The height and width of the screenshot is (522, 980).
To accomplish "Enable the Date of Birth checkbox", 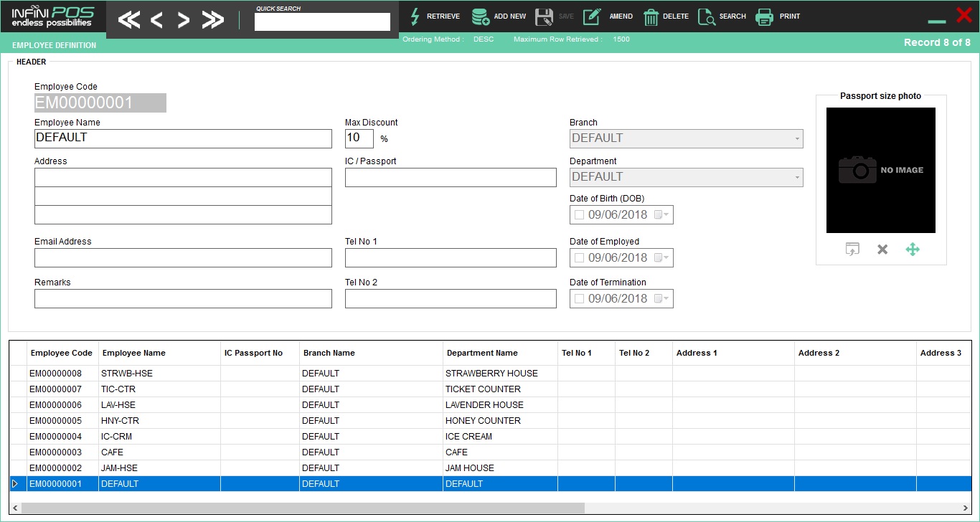I will tap(579, 214).
